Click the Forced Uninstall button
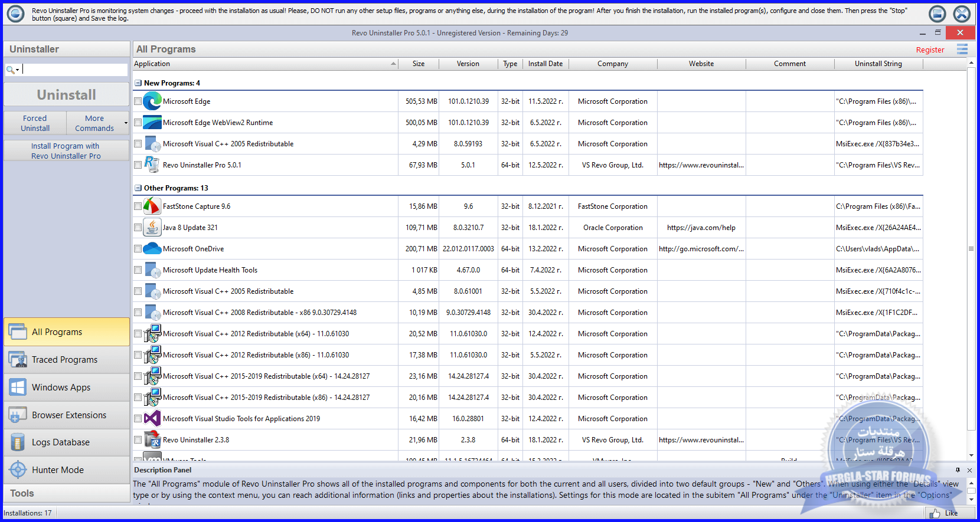 35,123
